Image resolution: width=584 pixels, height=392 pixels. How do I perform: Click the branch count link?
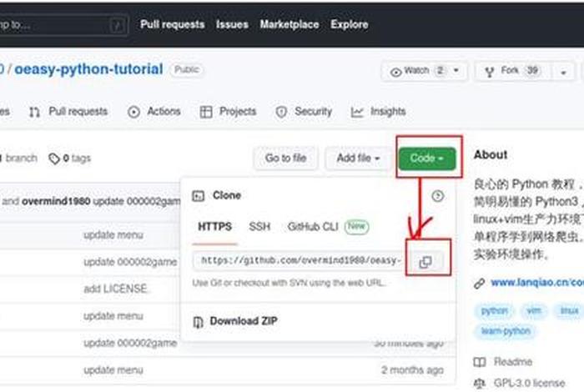(x=18, y=158)
